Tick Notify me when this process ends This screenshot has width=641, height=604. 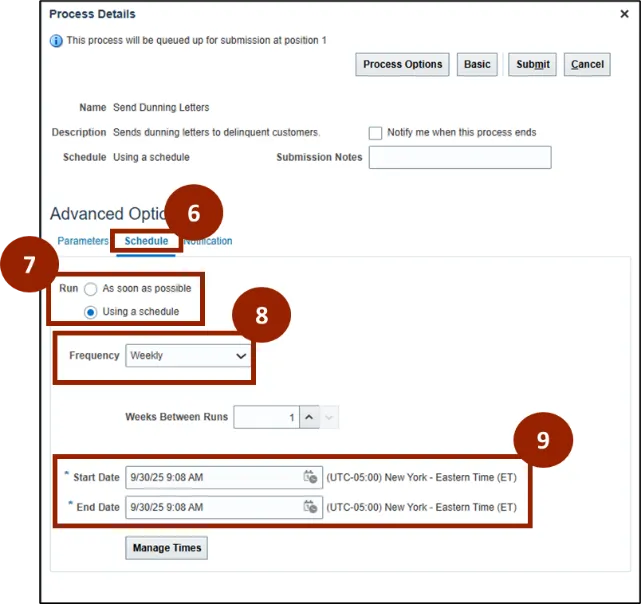click(375, 133)
